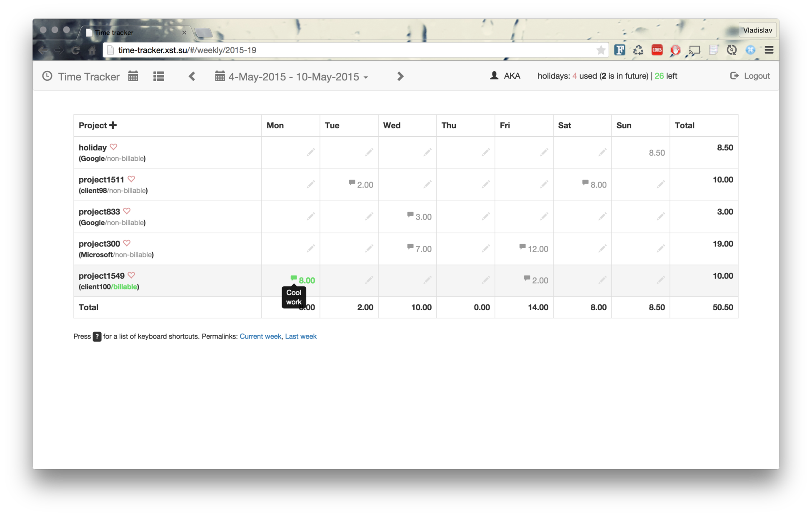Select project1511 Saturday 8.00 value

click(598, 185)
